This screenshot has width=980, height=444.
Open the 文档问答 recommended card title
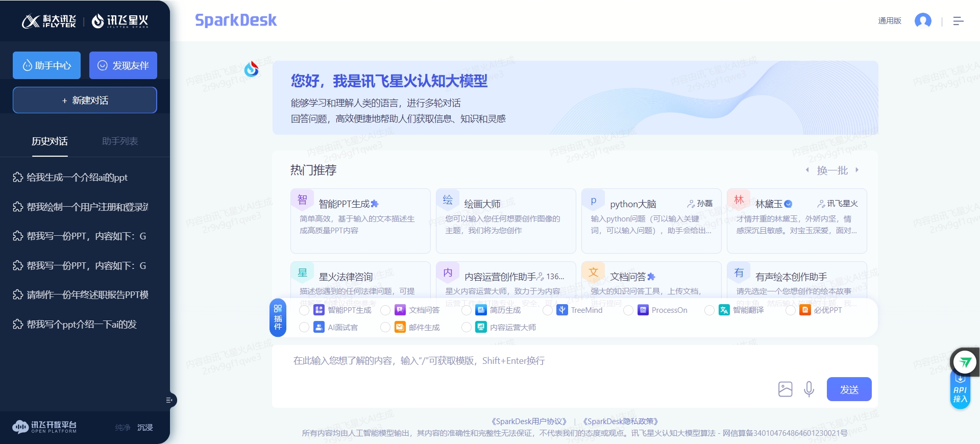coord(628,277)
